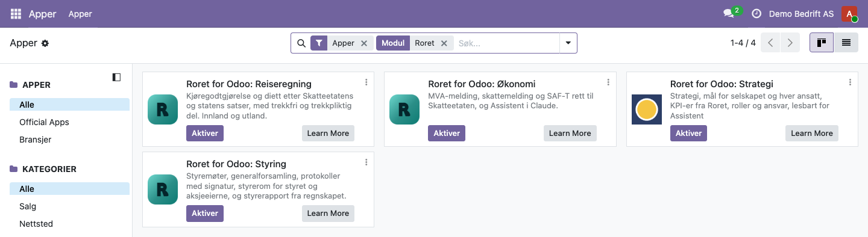This screenshot has height=237, width=868.
Task: Open the Strategi card options menu
Action: point(850,82)
